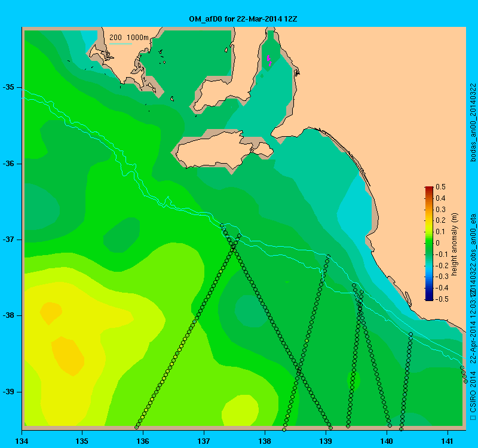Click the longitude axis label '136'

(143, 441)
